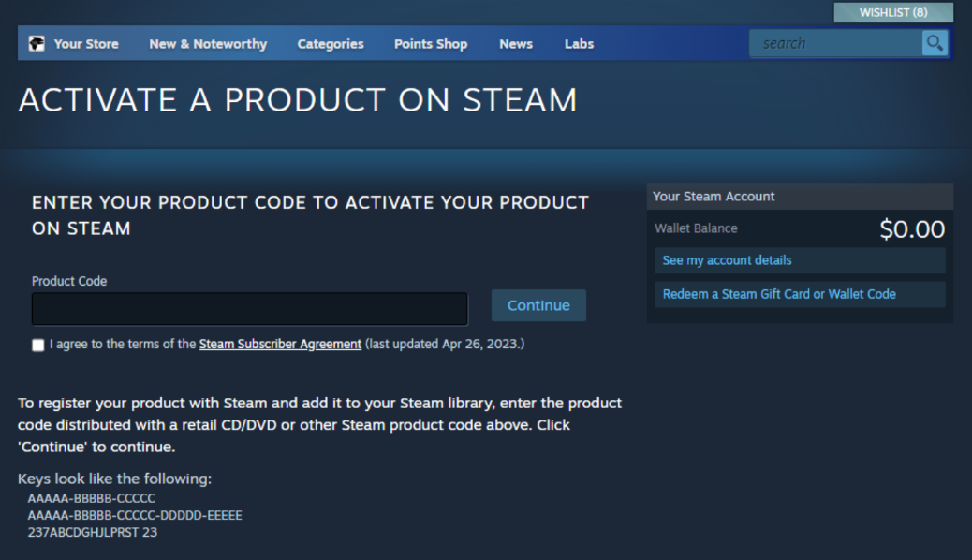This screenshot has width=972, height=560.
Task: Go to the Points Shop tab
Action: coord(431,44)
